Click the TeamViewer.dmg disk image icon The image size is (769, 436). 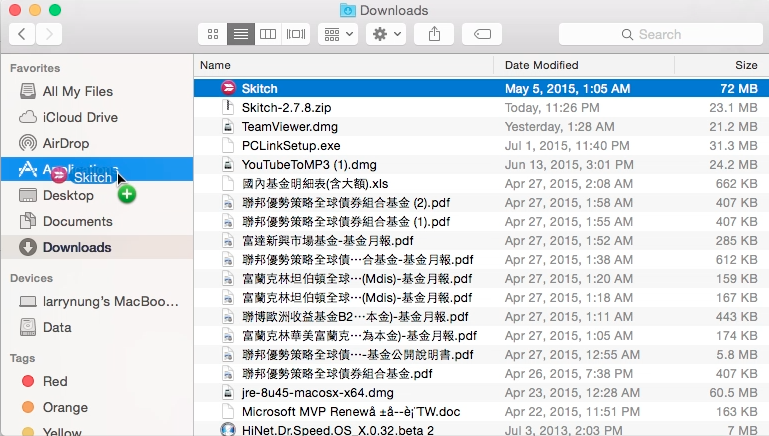[x=228, y=127]
